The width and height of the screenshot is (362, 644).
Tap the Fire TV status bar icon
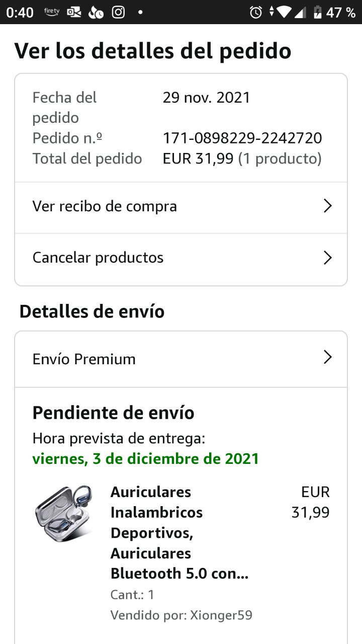(x=52, y=12)
